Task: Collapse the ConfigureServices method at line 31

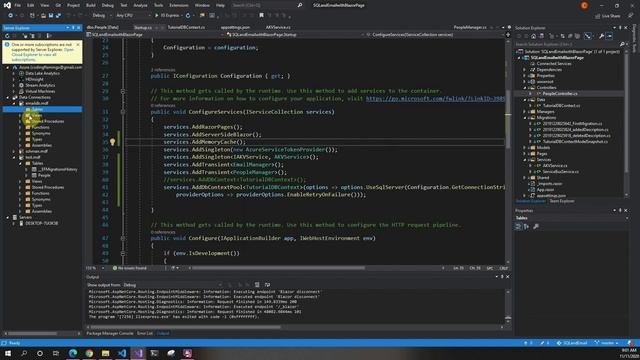Action: click(123, 112)
